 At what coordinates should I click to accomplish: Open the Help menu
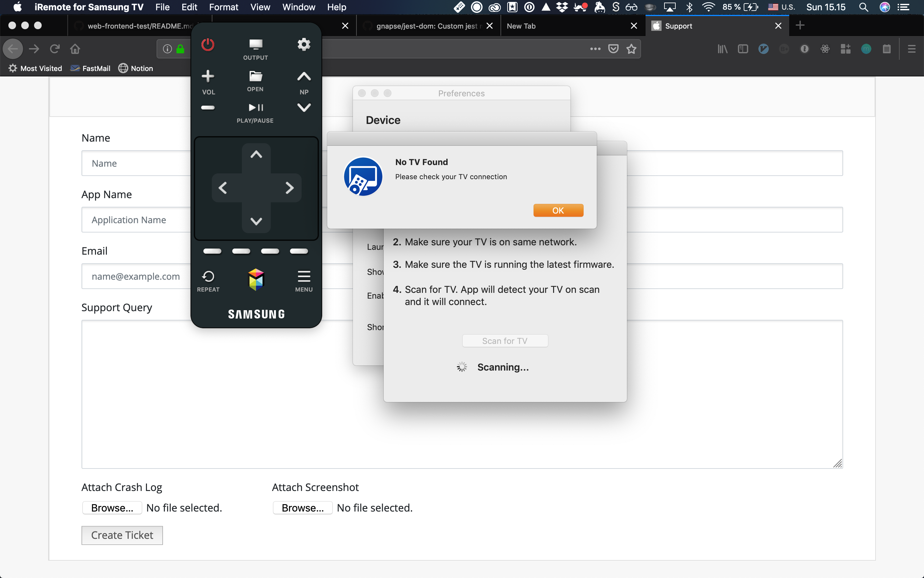click(x=336, y=7)
